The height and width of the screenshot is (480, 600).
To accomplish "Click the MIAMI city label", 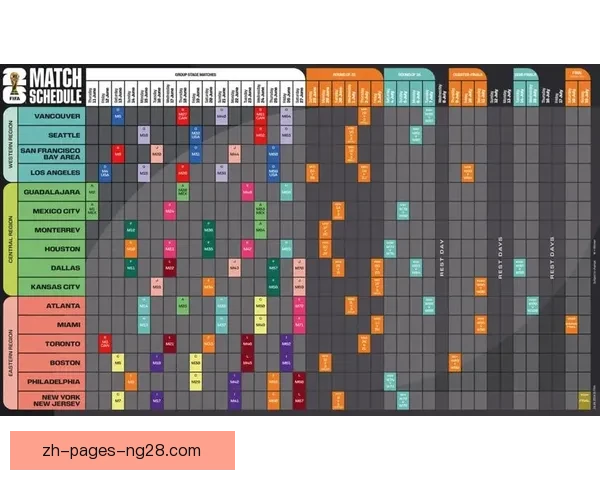I will pos(51,325).
